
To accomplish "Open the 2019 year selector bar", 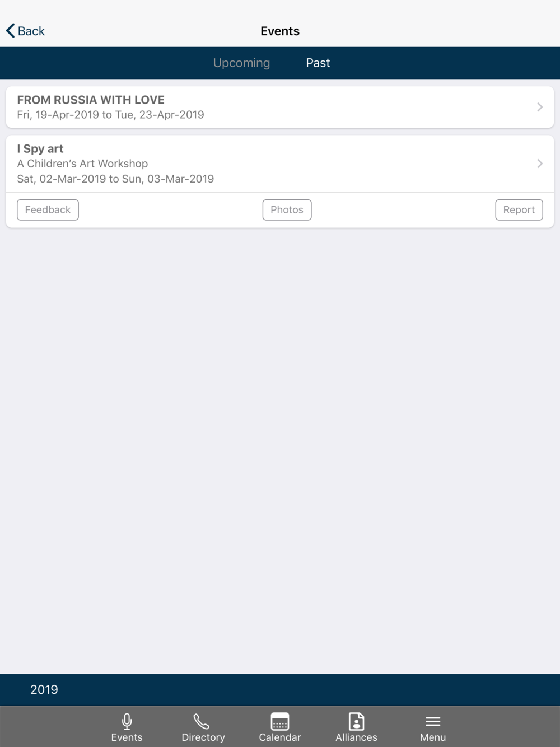I will click(280, 690).
